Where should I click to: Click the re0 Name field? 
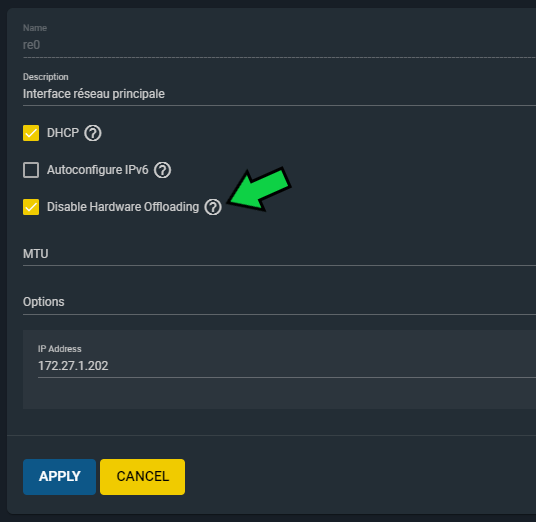(x=279, y=45)
